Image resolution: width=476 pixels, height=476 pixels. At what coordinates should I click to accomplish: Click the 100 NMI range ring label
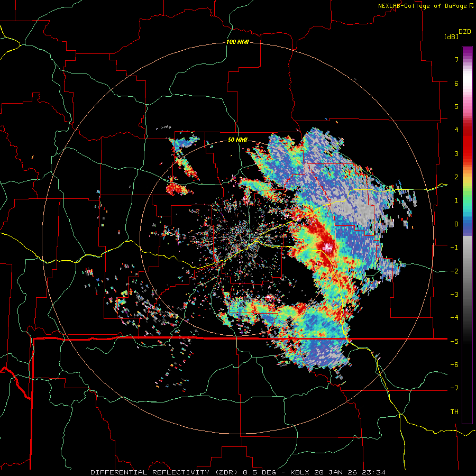tap(237, 42)
